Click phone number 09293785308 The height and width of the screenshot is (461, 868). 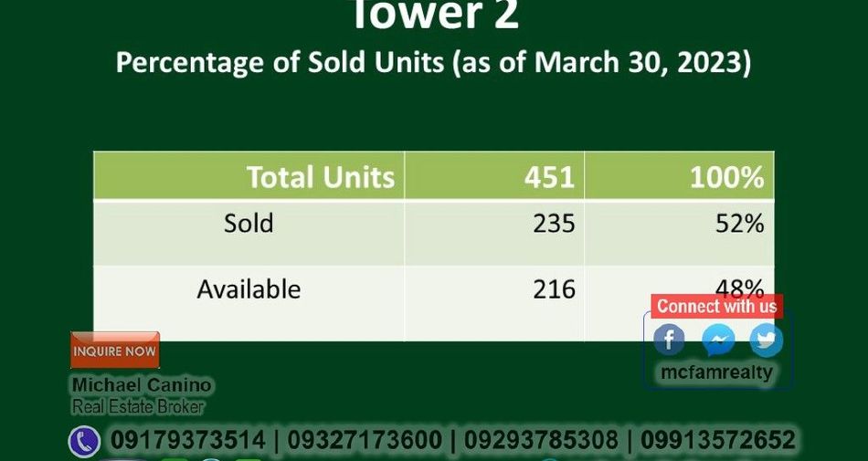click(x=541, y=441)
